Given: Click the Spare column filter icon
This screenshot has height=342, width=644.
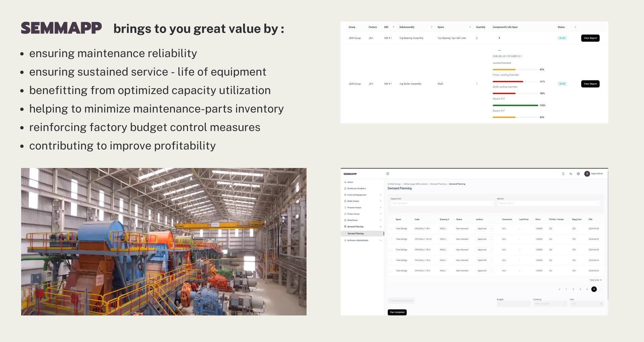Looking at the screenshot, I should point(470,27).
